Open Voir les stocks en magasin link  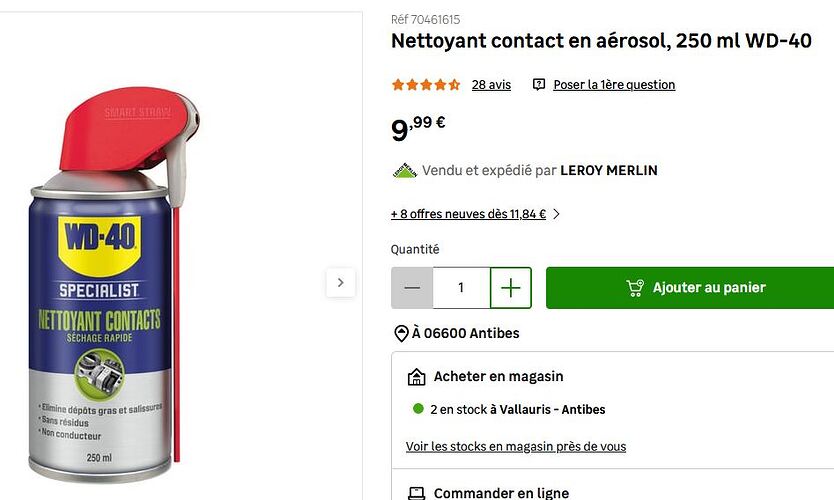[516, 446]
